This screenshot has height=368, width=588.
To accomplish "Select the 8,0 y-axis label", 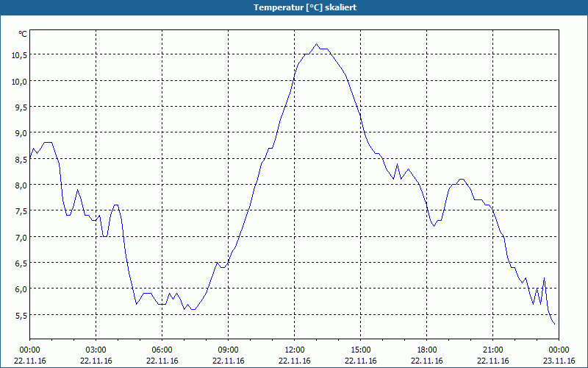I will 21,185.
